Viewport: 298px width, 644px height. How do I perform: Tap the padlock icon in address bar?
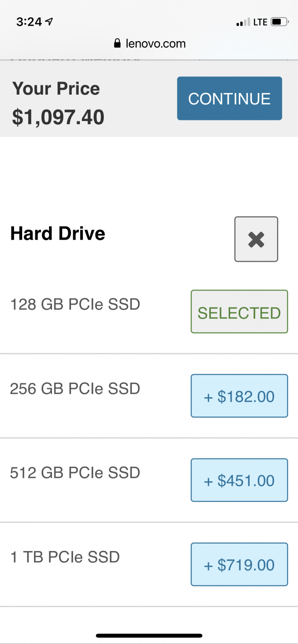[x=117, y=43]
